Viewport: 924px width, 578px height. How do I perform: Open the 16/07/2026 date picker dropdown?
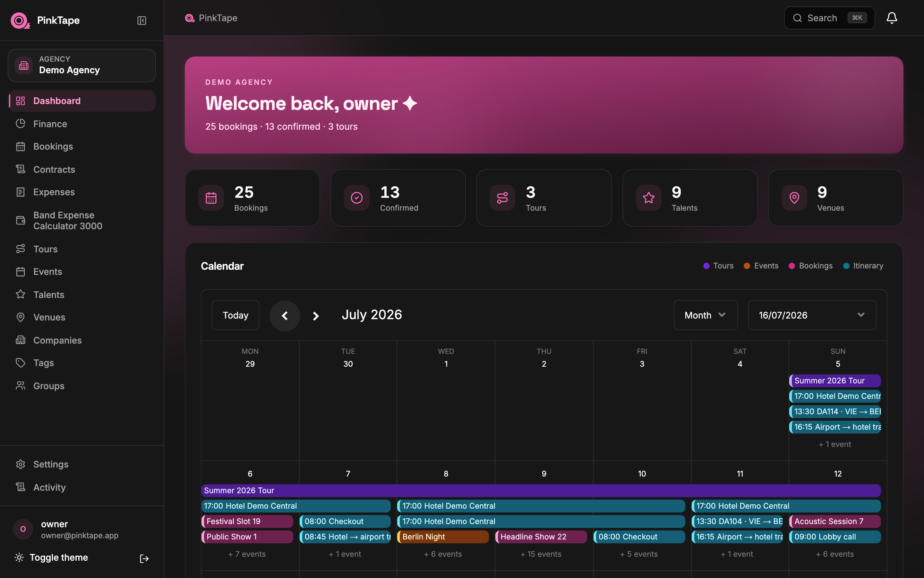pos(812,315)
